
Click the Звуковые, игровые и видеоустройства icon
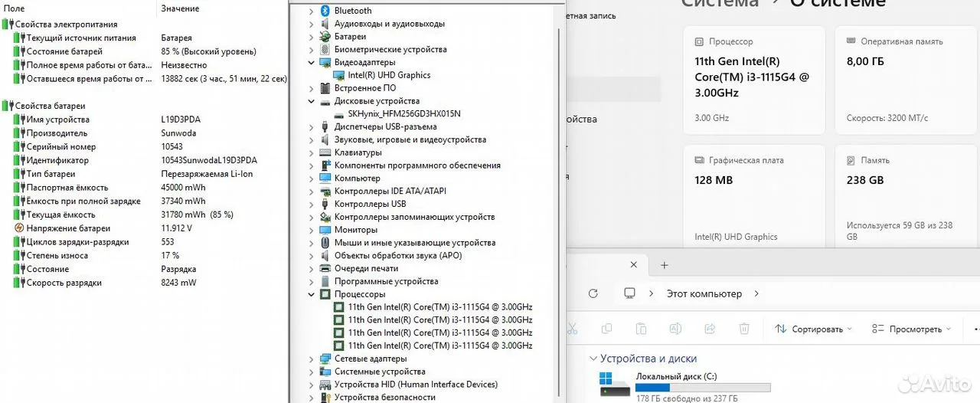coord(325,139)
